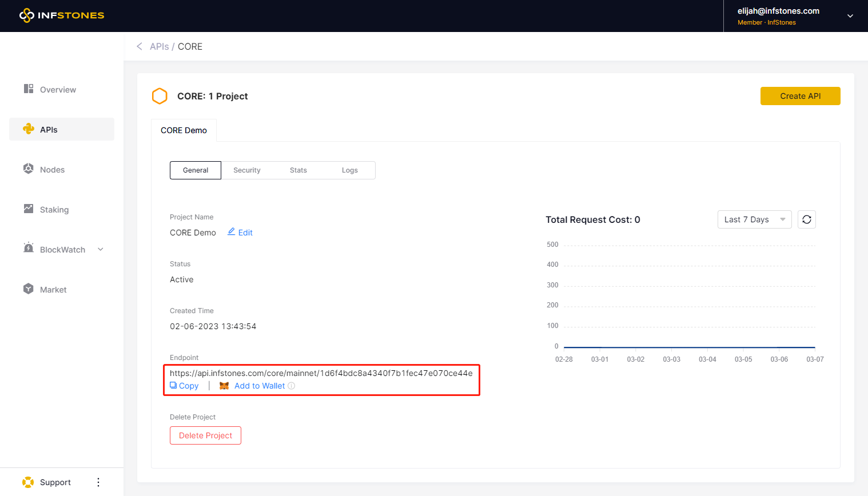Edit the project name
The image size is (868, 496).
[240, 233]
